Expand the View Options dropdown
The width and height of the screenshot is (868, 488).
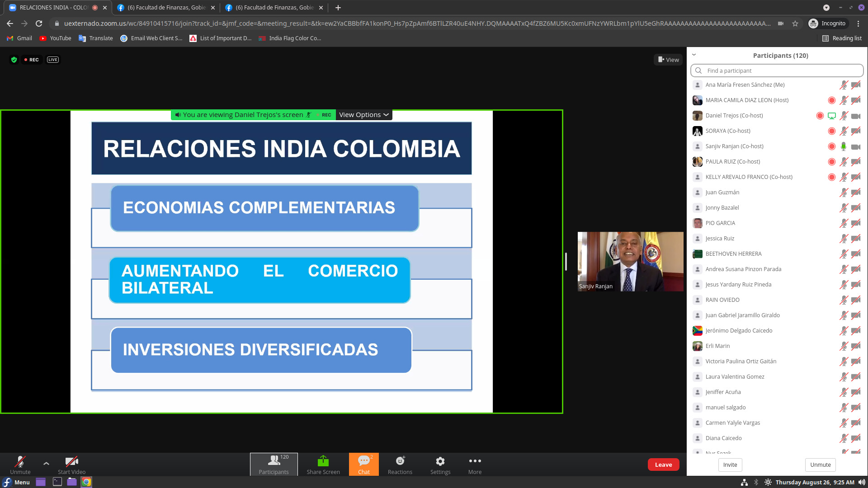click(363, 115)
